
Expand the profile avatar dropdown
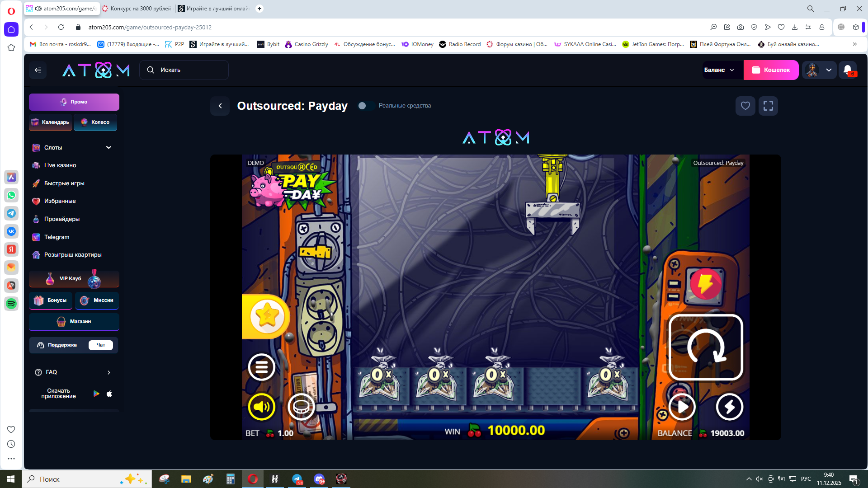pyautogui.click(x=828, y=70)
